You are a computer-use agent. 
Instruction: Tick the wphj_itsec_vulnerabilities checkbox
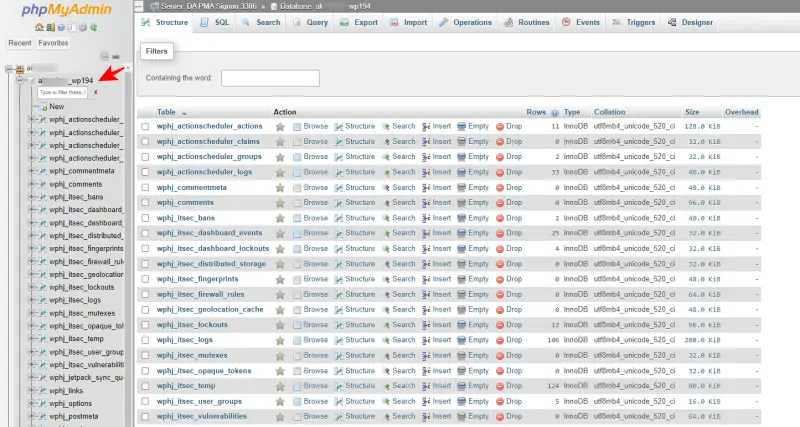pyautogui.click(x=146, y=416)
